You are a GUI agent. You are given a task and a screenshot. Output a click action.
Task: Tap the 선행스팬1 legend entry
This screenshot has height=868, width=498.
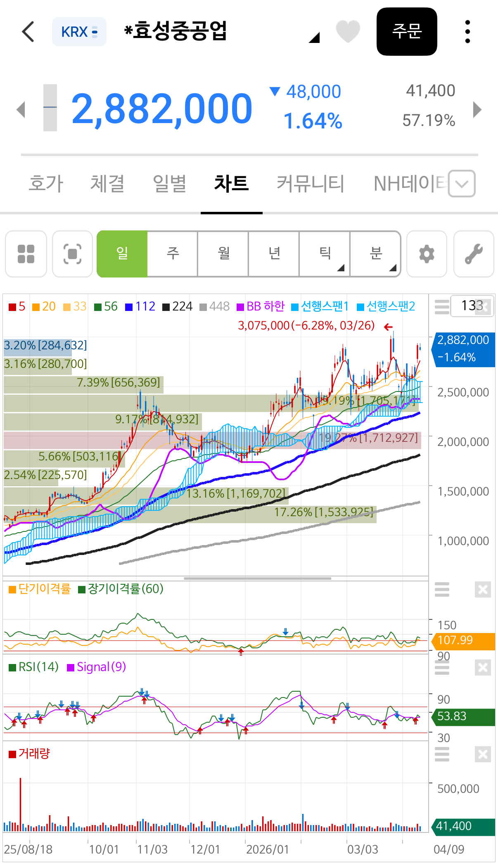click(320, 306)
